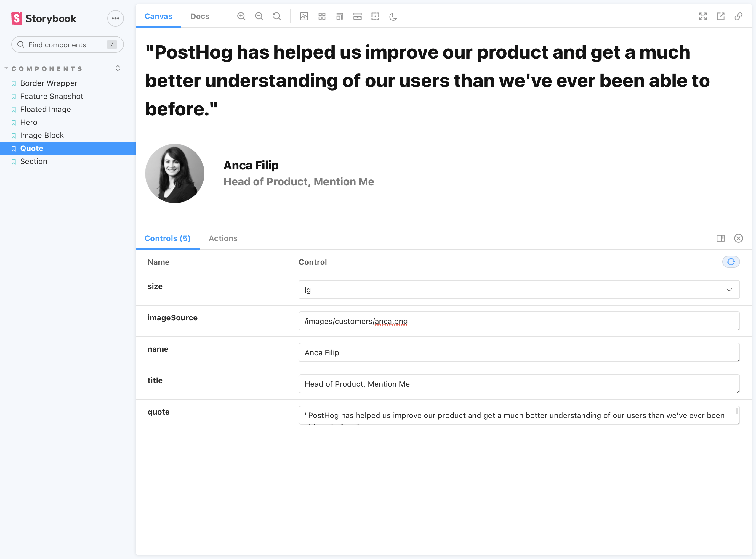756x559 pixels.
Task: Select the Feature Snapshot component
Action: tap(52, 97)
